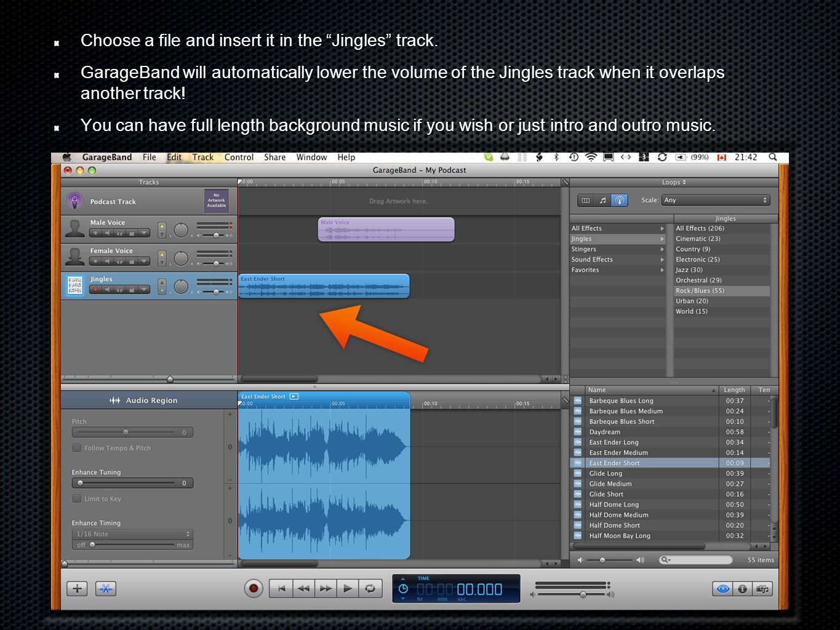Open the track info button
The width and height of the screenshot is (840, 630).
point(743,589)
